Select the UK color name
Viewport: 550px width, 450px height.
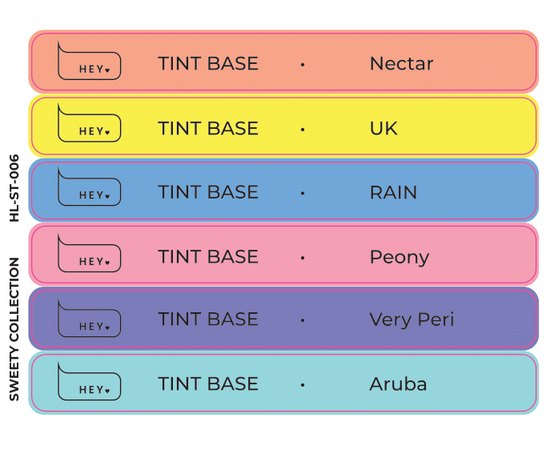[x=384, y=128]
